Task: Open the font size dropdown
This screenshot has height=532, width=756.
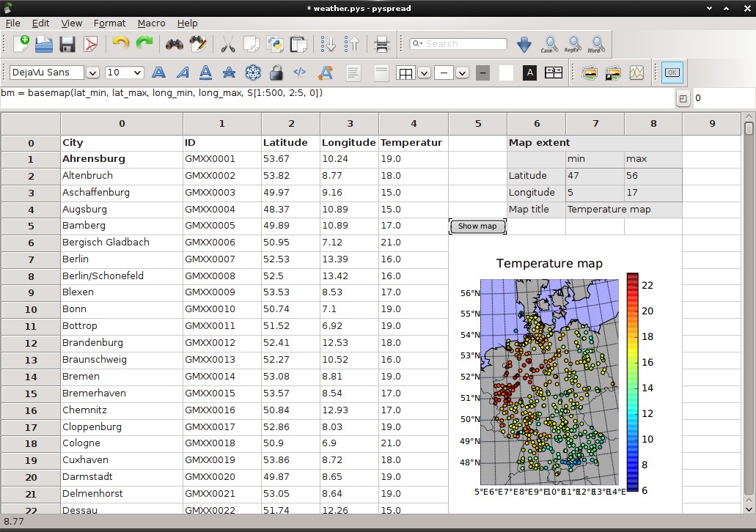Action: (136, 73)
